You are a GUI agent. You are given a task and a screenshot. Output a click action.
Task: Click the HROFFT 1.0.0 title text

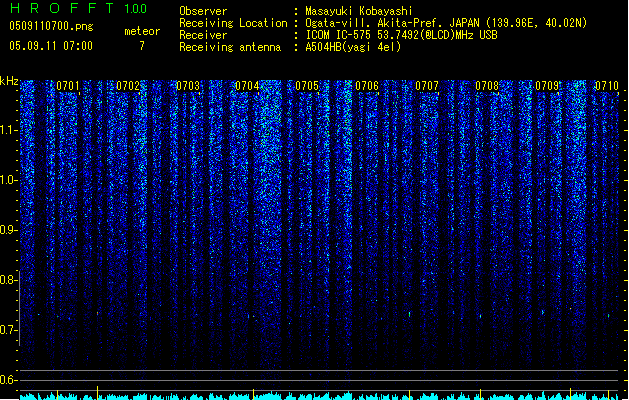pyautogui.click(x=78, y=8)
